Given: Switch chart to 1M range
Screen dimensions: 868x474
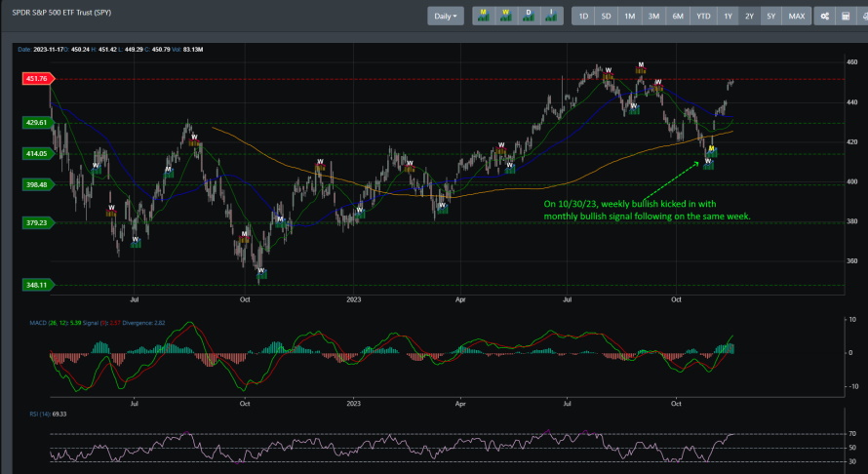Looking at the screenshot, I should (630, 16).
